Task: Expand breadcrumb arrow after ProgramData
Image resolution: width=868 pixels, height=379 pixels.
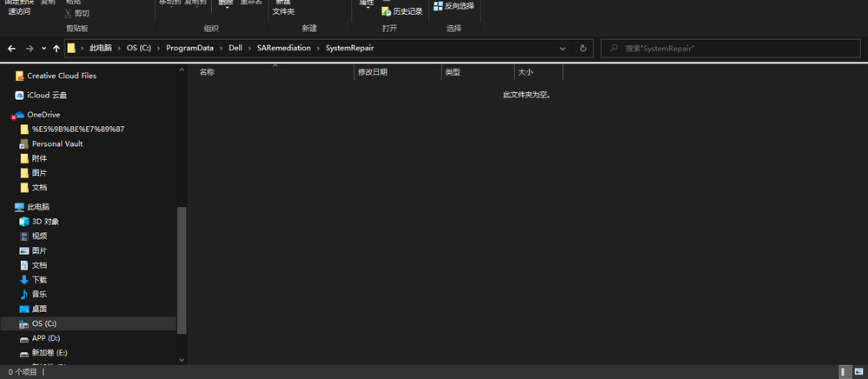Action: tap(221, 49)
